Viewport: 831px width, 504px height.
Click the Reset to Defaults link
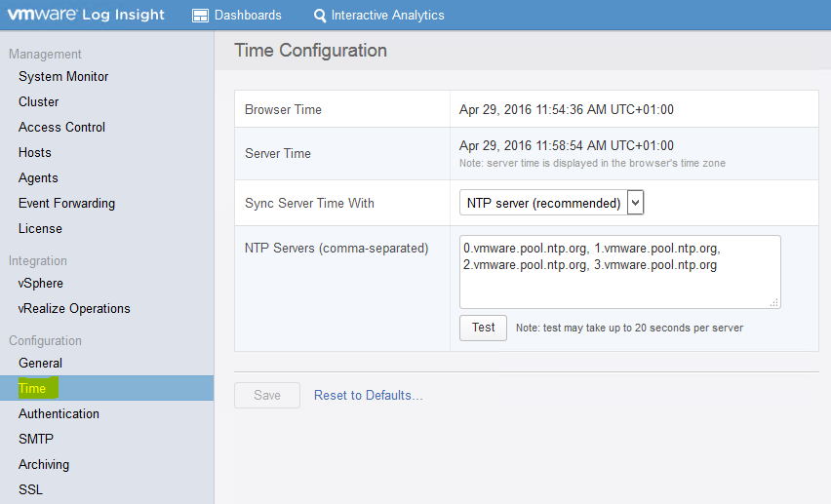click(x=369, y=396)
